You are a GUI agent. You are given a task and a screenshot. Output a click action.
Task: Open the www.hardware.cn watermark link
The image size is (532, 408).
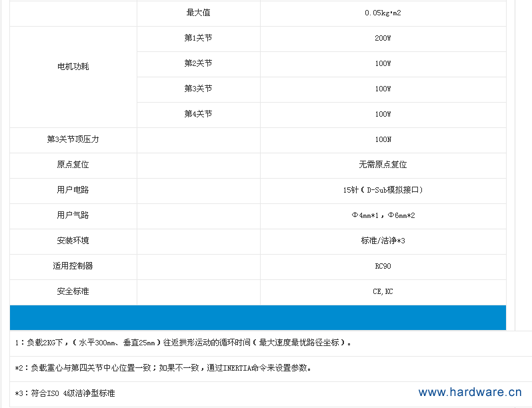click(469, 393)
